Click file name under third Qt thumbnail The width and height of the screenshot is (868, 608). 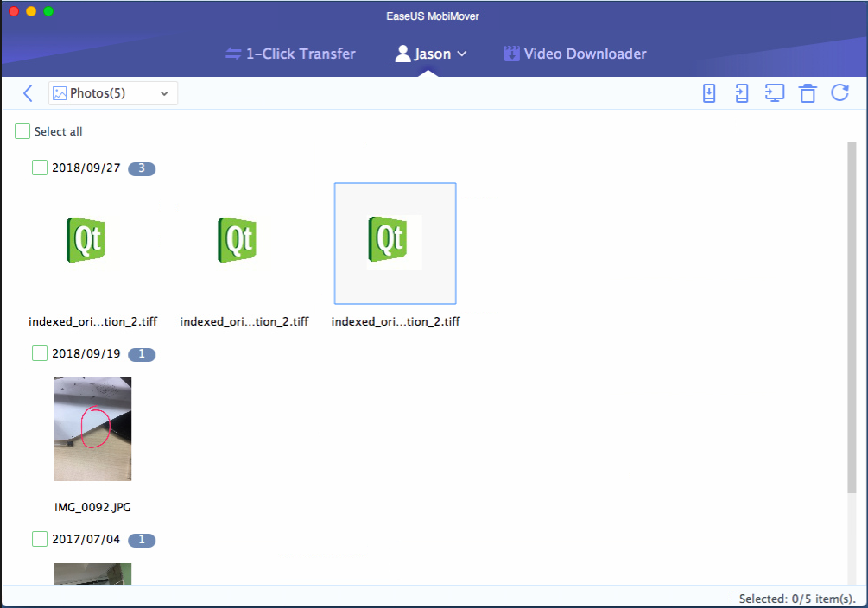(396, 322)
